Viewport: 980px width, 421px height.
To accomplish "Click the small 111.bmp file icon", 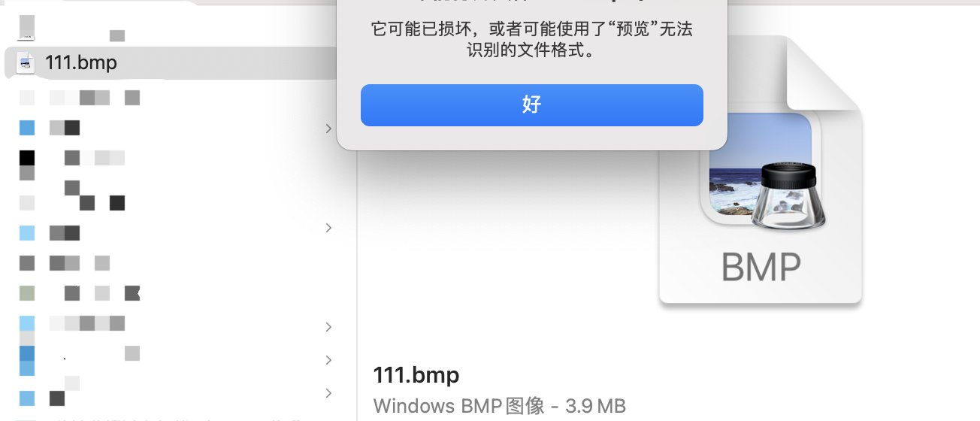I will [x=26, y=63].
